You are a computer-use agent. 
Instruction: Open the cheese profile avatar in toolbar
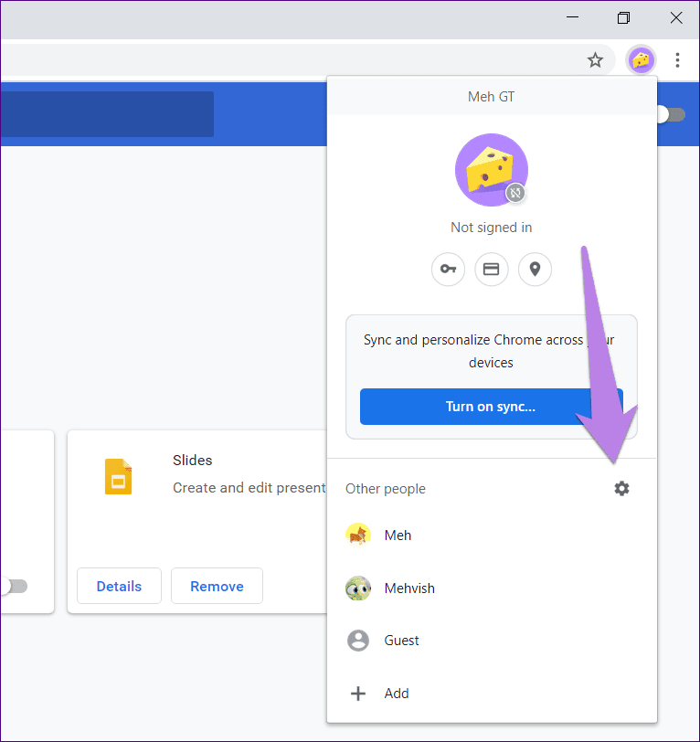click(641, 60)
